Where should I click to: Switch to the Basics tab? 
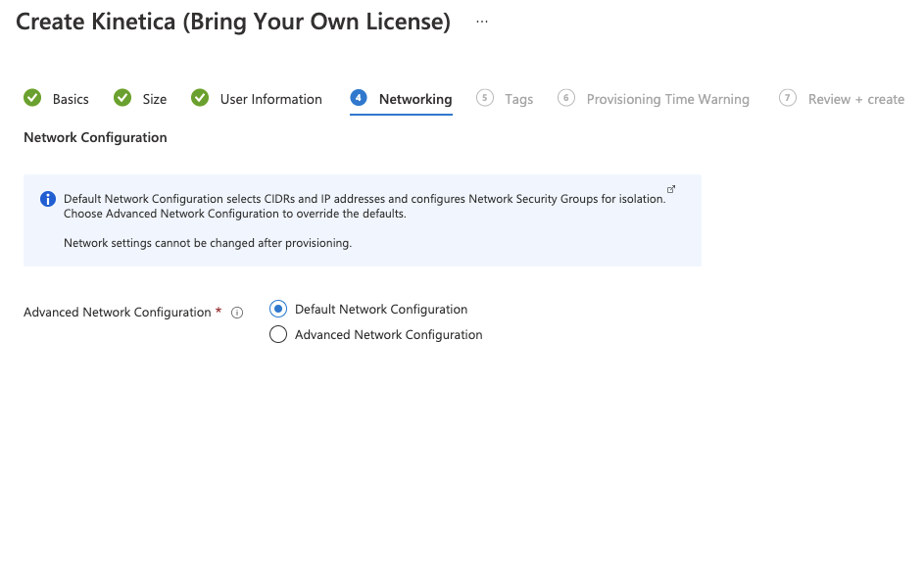(71, 99)
